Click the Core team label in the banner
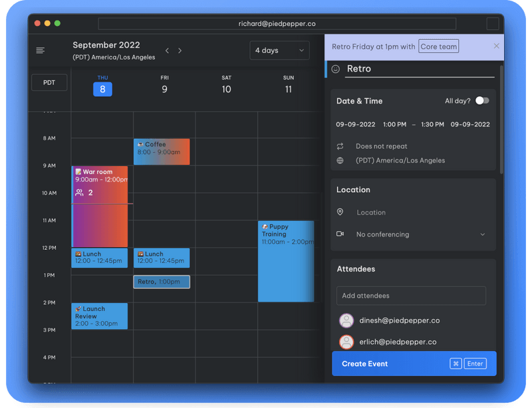Viewport: 532px width, 408px height. point(438,47)
